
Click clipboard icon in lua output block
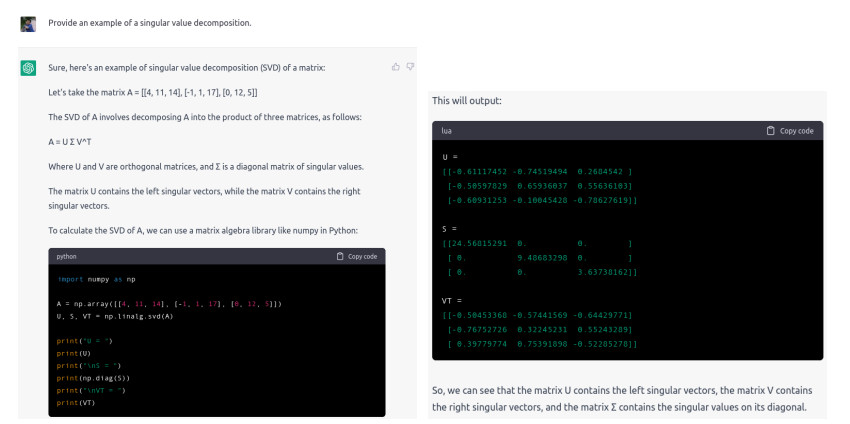pos(770,130)
